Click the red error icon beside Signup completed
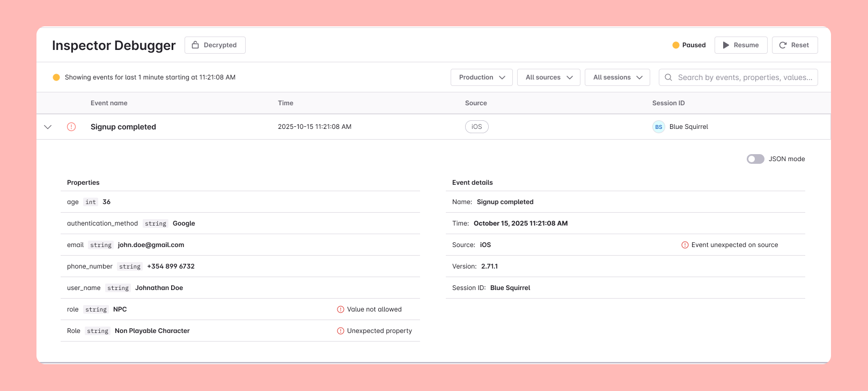Screen dimensions: 868x391 [71, 127]
